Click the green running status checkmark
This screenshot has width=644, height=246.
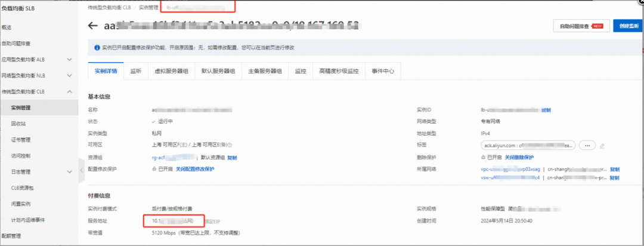click(154, 122)
